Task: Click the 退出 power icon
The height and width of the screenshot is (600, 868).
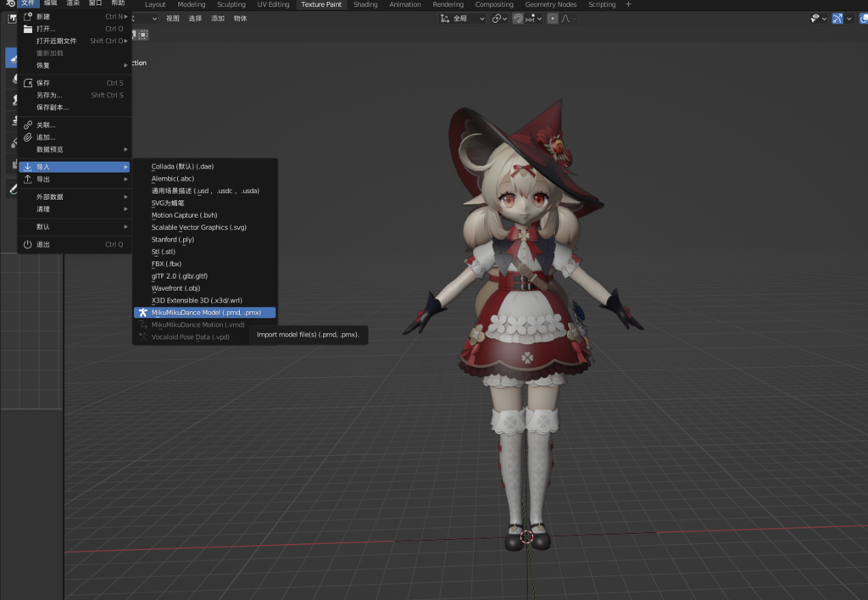Action: pos(28,244)
